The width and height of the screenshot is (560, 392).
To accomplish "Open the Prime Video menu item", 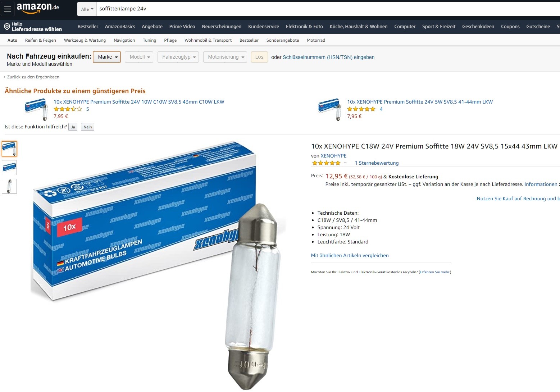I will click(x=182, y=27).
